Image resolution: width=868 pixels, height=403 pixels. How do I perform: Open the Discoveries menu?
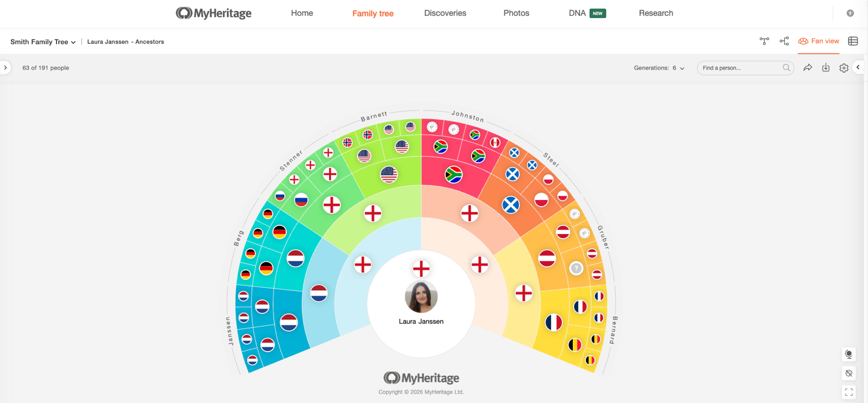click(x=445, y=13)
